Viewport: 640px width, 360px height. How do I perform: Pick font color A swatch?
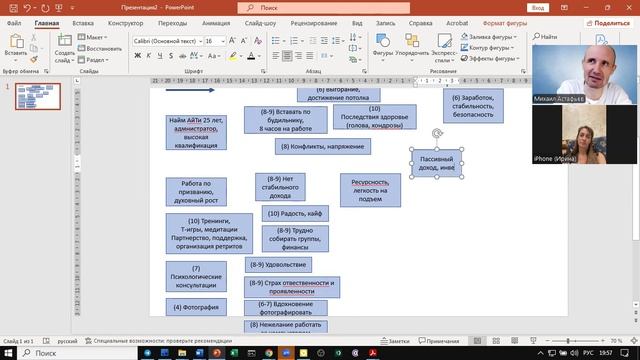pyautogui.click(x=251, y=56)
